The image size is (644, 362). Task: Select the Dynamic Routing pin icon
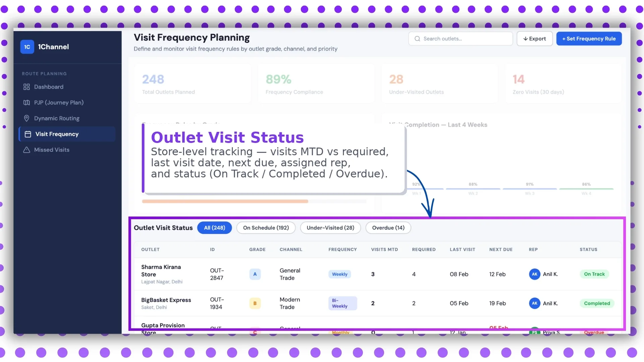tap(26, 118)
